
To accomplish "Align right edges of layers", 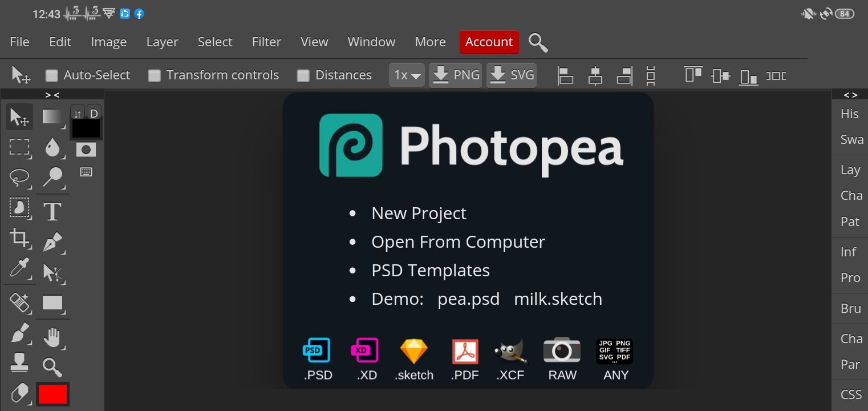I will (624, 75).
